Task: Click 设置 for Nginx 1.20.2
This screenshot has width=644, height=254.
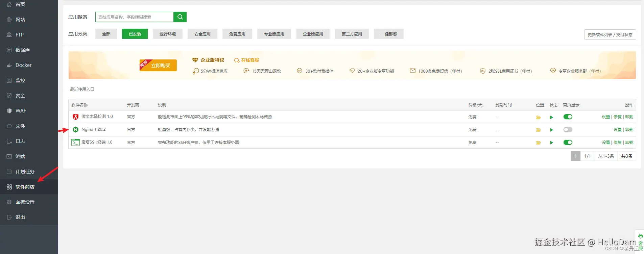Action: point(618,130)
